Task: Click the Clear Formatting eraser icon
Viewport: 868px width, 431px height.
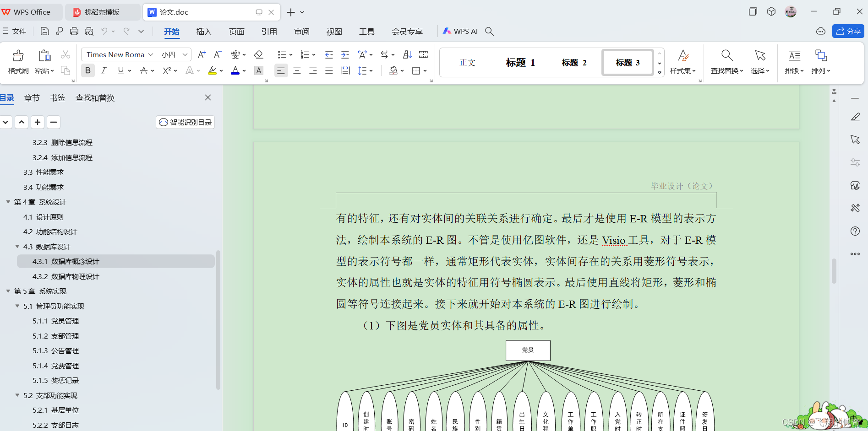Action: (x=258, y=54)
